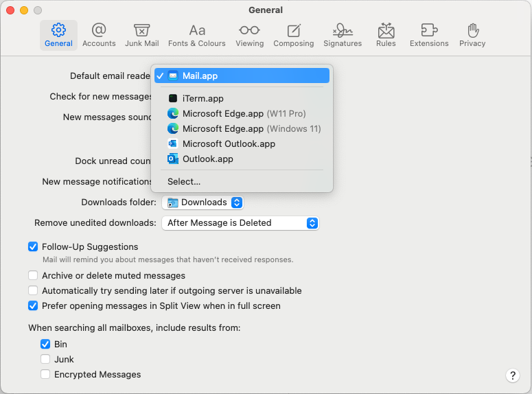Go to Signatures preferences

pos(343,35)
